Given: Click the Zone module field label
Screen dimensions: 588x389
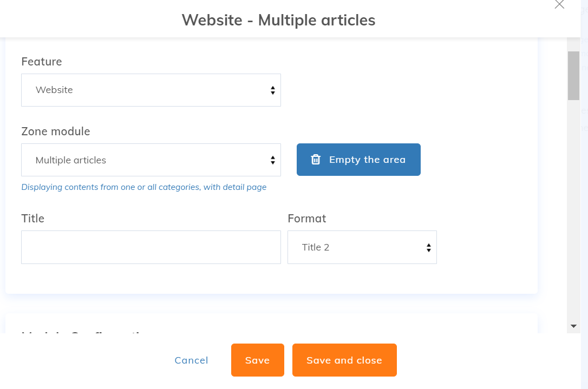Looking at the screenshot, I should click(56, 131).
